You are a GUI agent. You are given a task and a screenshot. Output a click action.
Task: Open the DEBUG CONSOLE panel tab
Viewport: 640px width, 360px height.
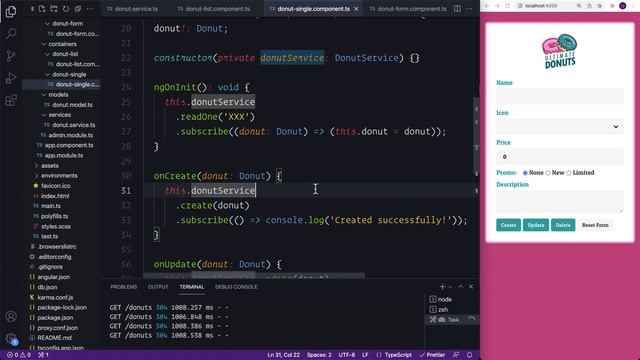pyautogui.click(x=236, y=287)
